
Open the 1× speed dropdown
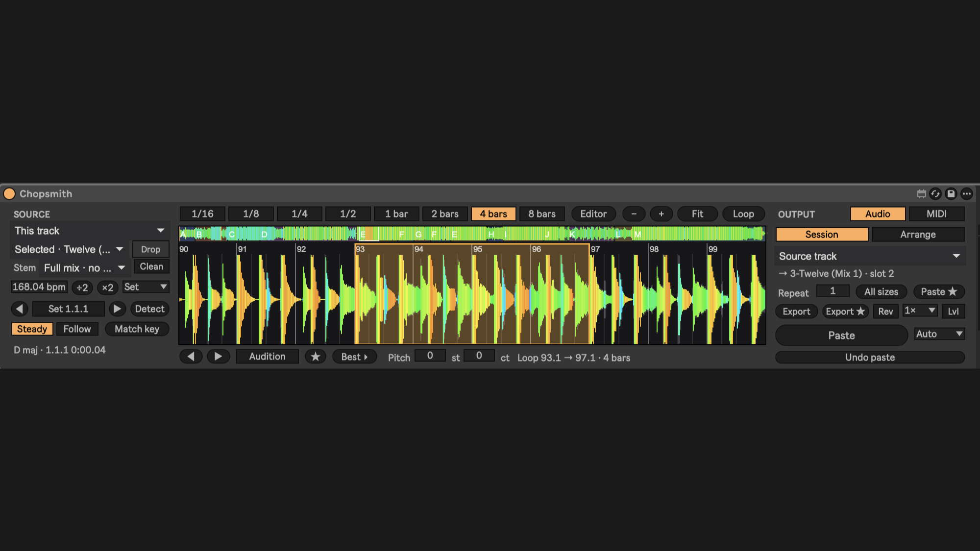click(920, 311)
